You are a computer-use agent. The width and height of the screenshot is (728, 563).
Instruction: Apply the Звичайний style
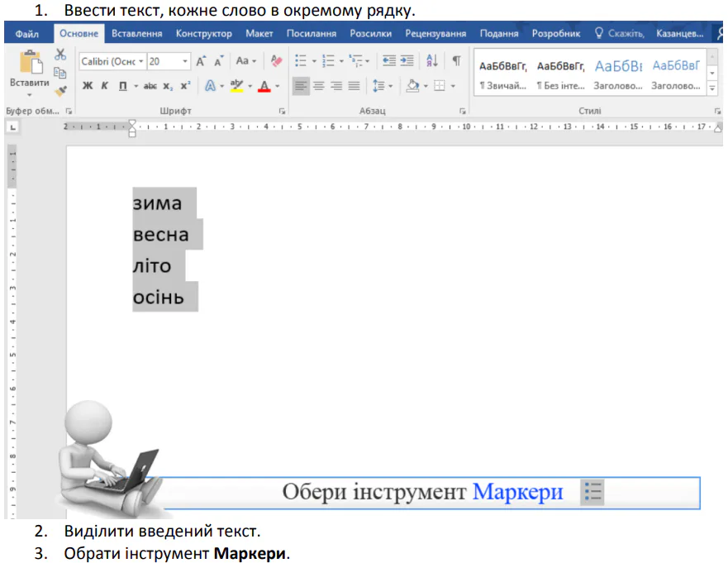pos(502,74)
